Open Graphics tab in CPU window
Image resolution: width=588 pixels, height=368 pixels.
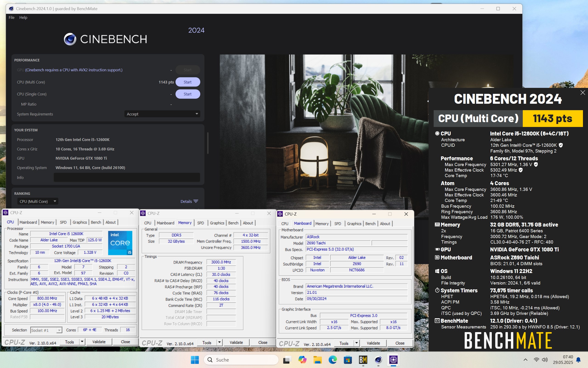[80, 222]
